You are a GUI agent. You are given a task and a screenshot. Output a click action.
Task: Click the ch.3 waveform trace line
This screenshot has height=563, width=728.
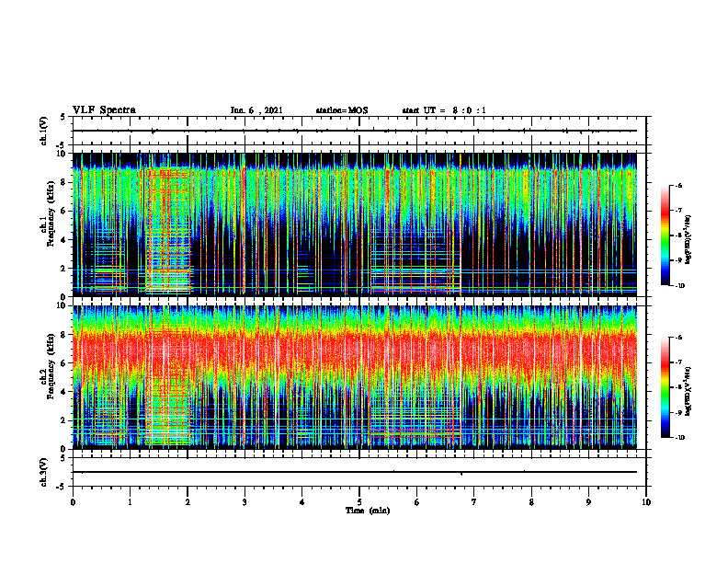point(355,472)
